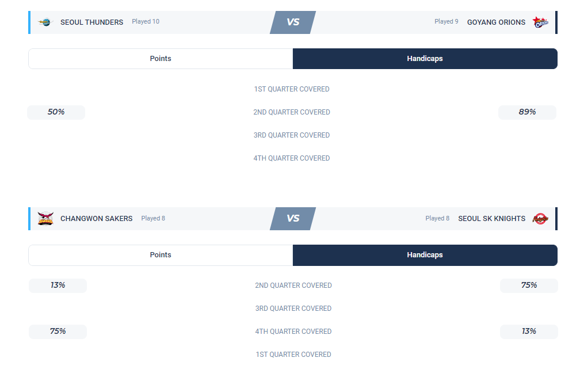Screen dimensions: 580x392
Task: Select Handicaps tab for Sakers vs Knights
Action: coord(425,255)
